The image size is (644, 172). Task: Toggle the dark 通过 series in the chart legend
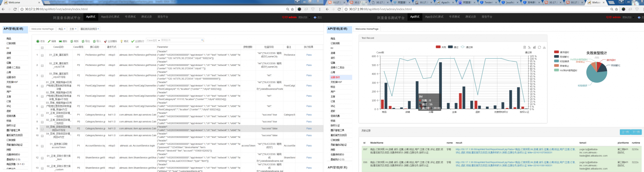453,47
